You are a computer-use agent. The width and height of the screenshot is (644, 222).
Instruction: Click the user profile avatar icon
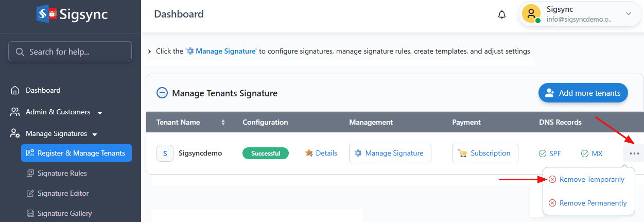[531, 14]
